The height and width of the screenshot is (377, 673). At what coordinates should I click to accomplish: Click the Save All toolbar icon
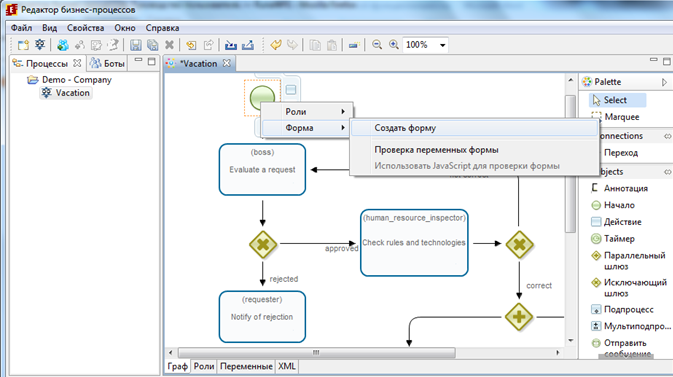pyautogui.click(x=152, y=45)
